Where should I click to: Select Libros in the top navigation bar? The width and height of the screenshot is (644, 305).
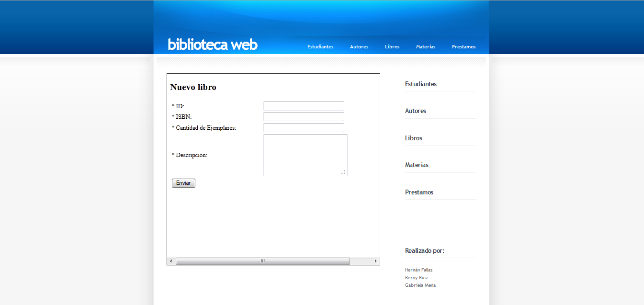tap(392, 46)
